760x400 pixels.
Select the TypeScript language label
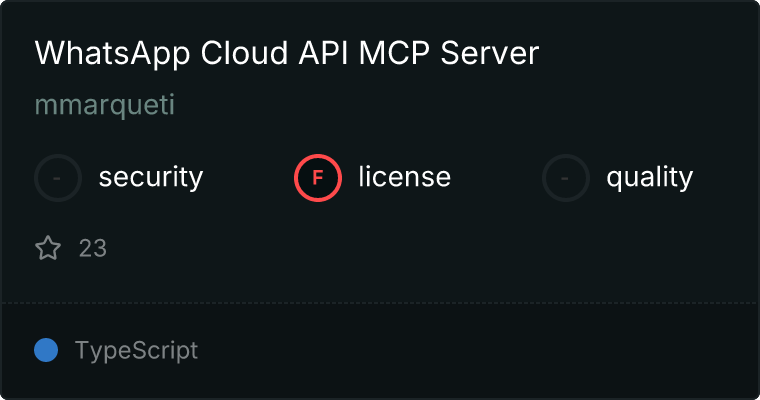point(136,351)
